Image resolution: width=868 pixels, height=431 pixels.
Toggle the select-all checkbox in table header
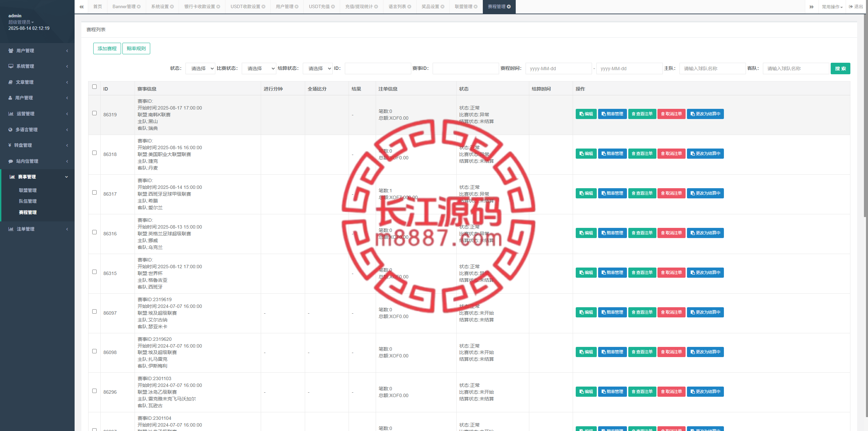click(x=94, y=87)
